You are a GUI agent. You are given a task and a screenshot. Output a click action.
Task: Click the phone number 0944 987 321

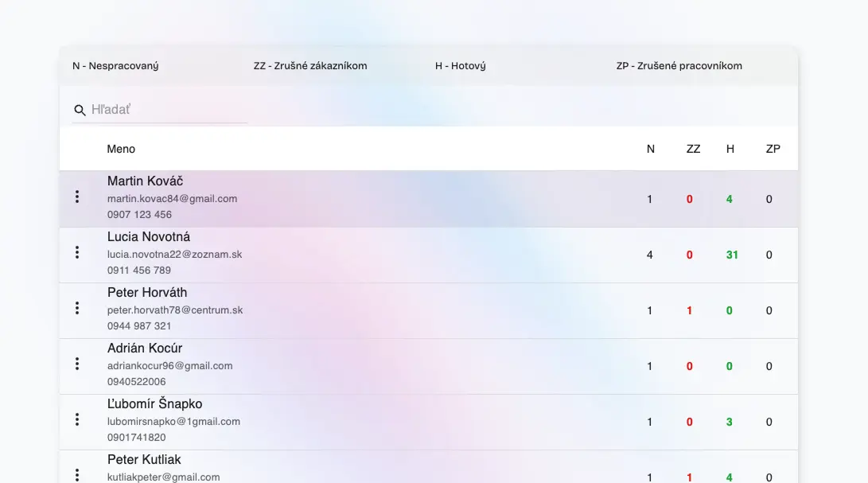coord(139,326)
